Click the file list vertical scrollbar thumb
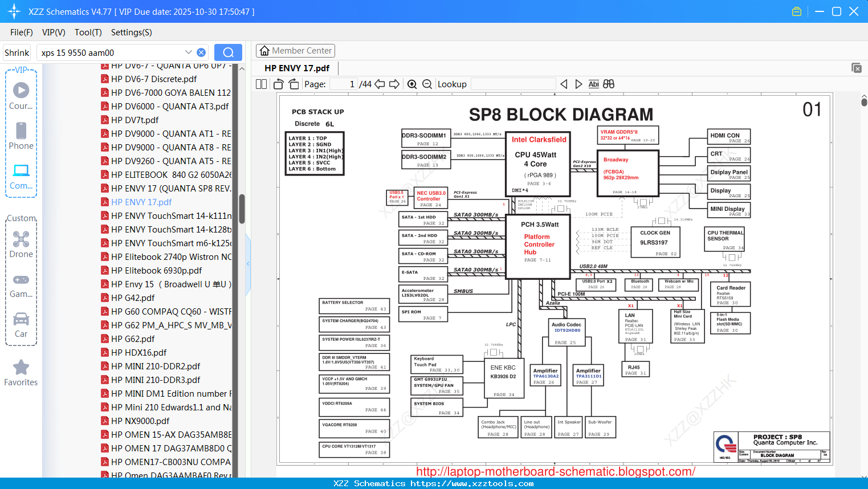The width and height of the screenshot is (868, 489). (242, 209)
